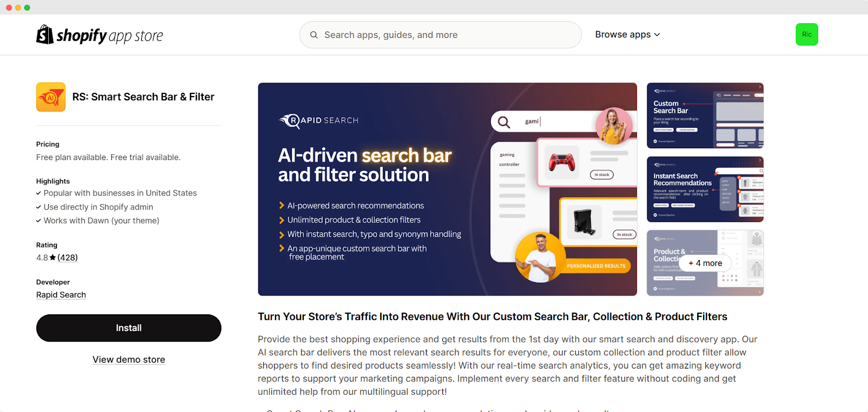Click 'Popular with businesses in United States' highlight
This screenshot has width=868, height=412.
tap(120, 193)
